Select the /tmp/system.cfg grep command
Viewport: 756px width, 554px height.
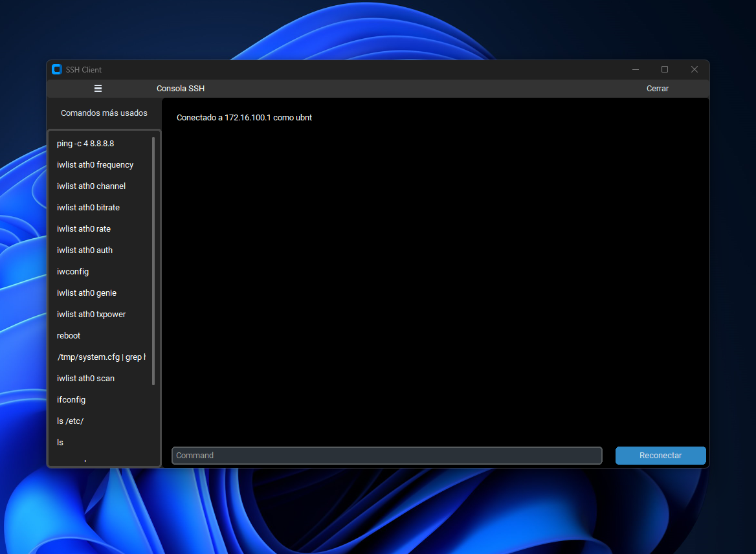(101, 357)
